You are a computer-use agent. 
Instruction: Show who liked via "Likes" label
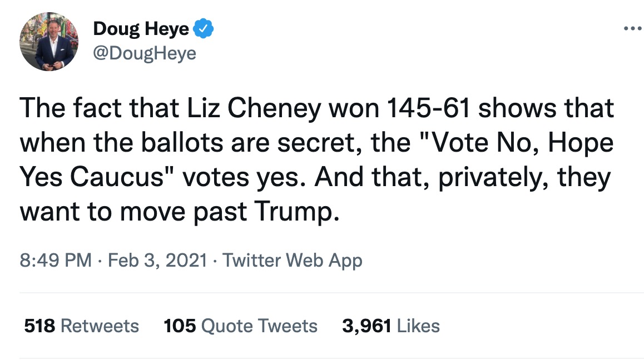point(418,326)
